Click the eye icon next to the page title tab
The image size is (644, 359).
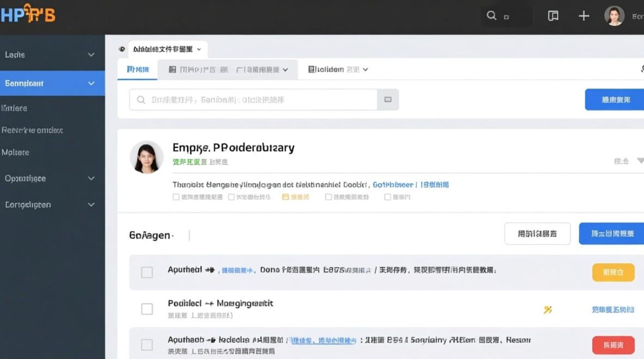click(x=122, y=49)
